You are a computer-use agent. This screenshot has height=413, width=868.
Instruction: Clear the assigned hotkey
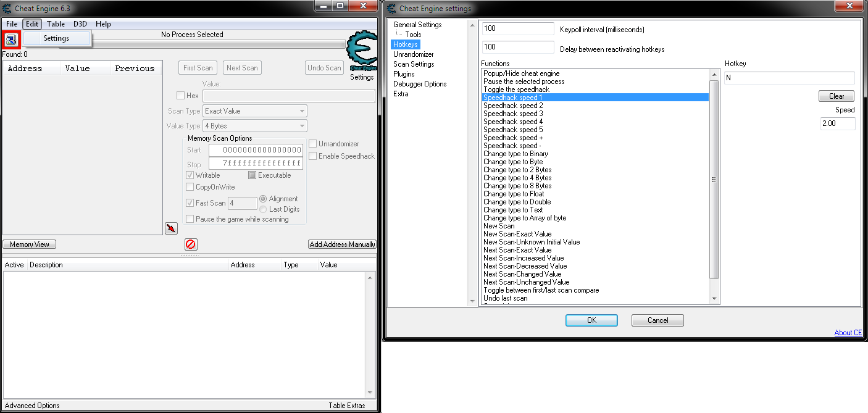click(836, 96)
